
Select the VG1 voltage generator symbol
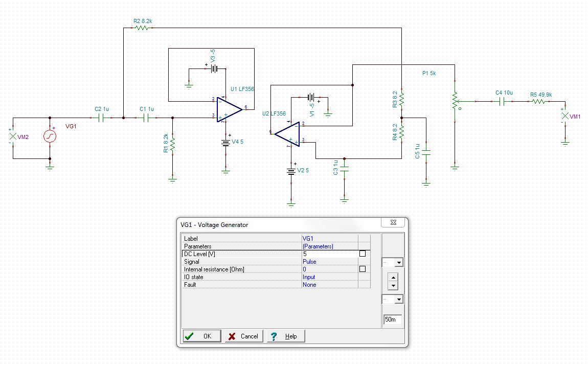click(50, 136)
